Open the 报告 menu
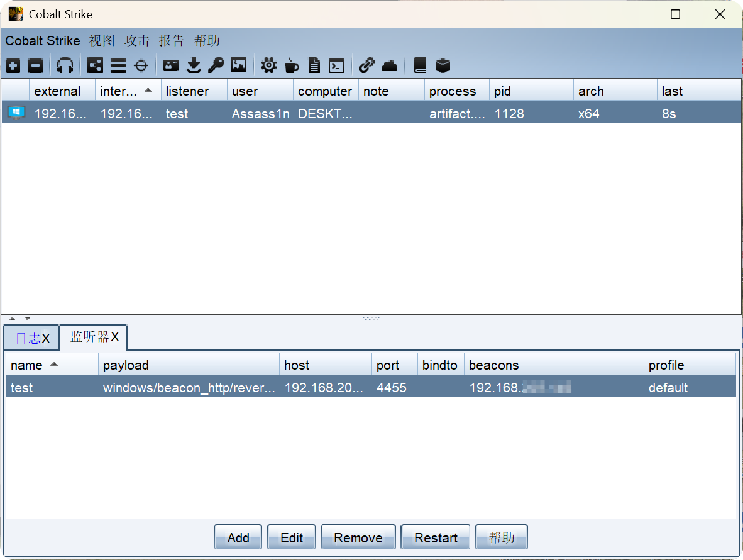Image resolution: width=743 pixels, height=560 pixels. [x=172, y=41]
